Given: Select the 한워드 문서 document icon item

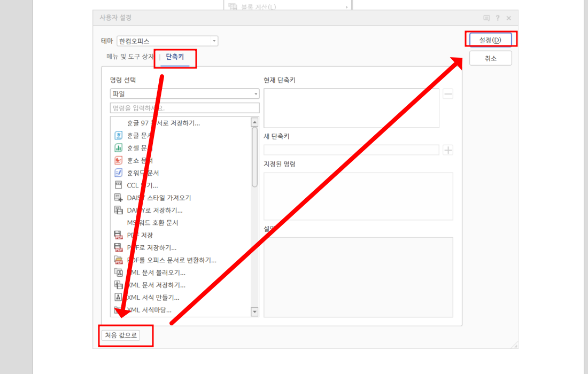Looking at the screenshot, I should [x=144, y=173].
